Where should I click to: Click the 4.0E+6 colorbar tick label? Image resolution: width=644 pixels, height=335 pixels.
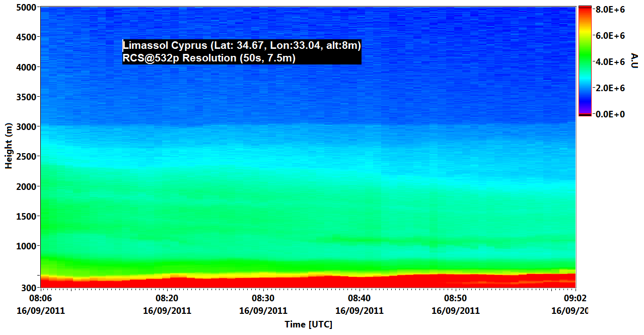[x=610, y=62]
